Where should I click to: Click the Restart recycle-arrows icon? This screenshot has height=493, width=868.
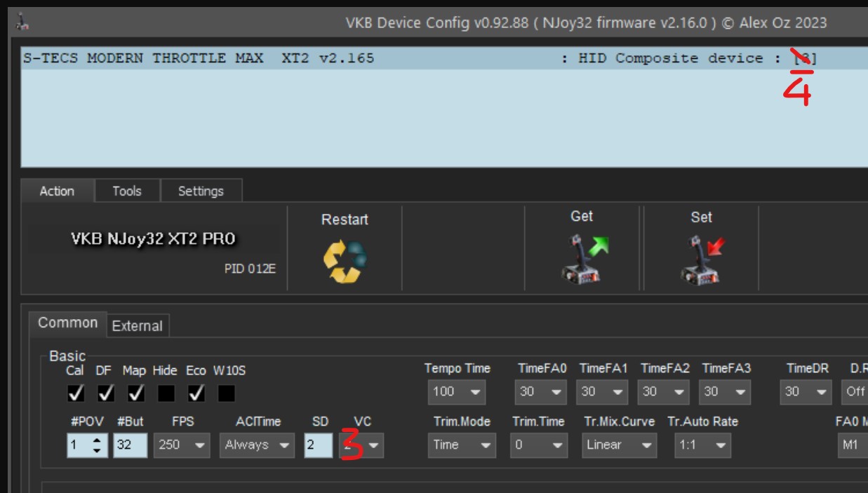[x=345, y=261]
